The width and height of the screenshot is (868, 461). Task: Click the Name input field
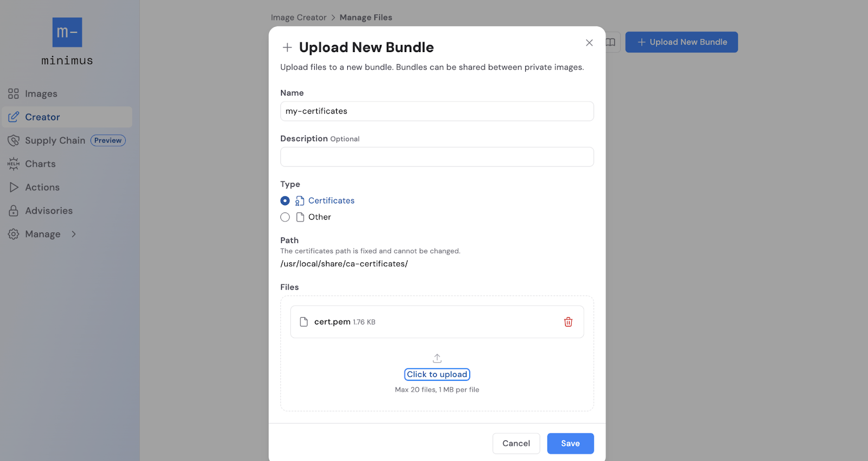[x=437, y=111]
